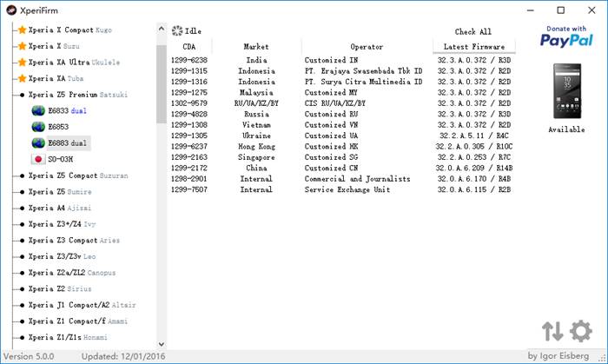Screen dimensions: 608x364
Task: Click the Version 5.0.0 status text
Action: (x=29, y=356)
